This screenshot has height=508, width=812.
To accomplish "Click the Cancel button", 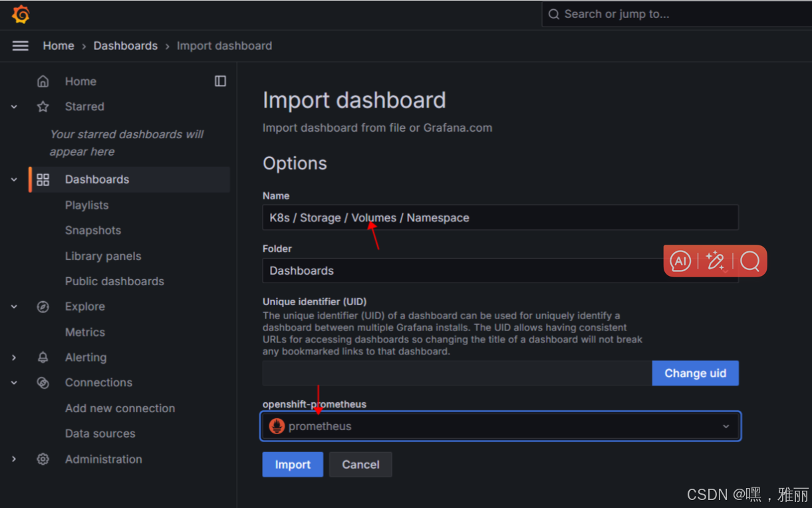I will click(x=360, y=465).
